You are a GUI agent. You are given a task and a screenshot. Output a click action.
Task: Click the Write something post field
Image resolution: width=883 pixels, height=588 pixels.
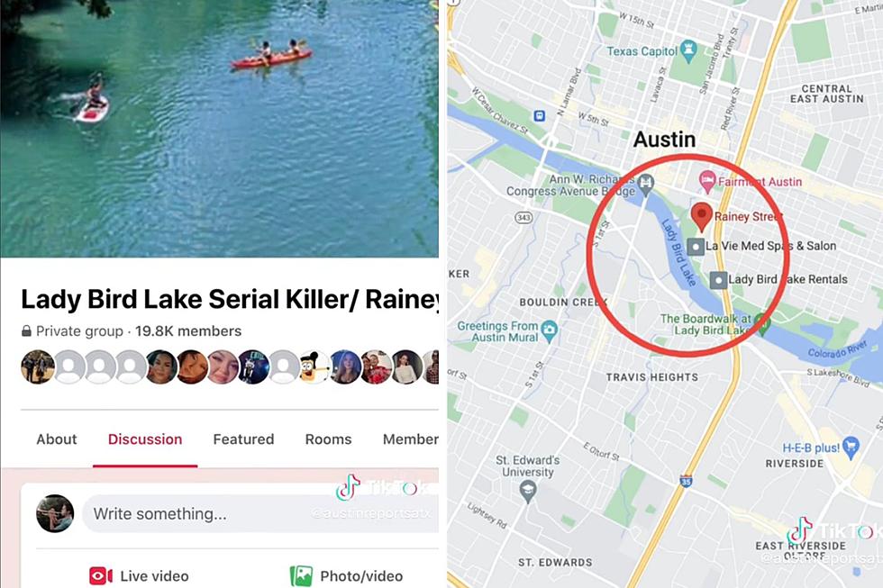(x=260, y=514)
